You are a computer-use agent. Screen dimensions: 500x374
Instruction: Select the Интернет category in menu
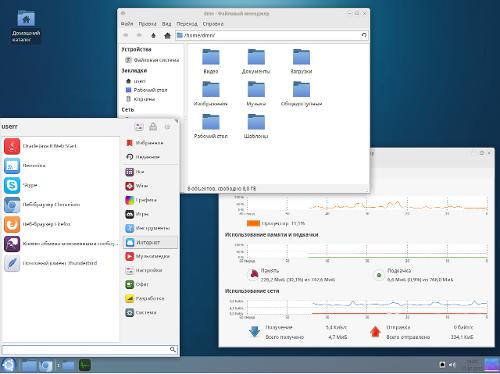pos(151,242)
